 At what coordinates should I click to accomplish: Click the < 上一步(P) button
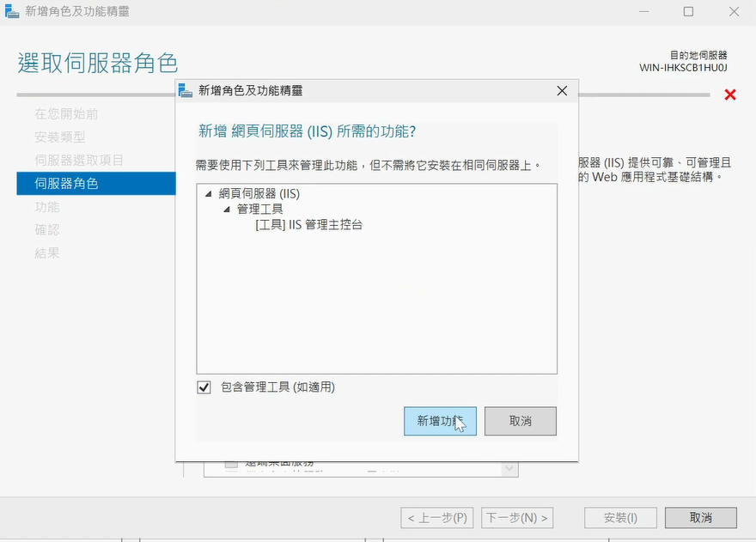(x=437, y=518)
